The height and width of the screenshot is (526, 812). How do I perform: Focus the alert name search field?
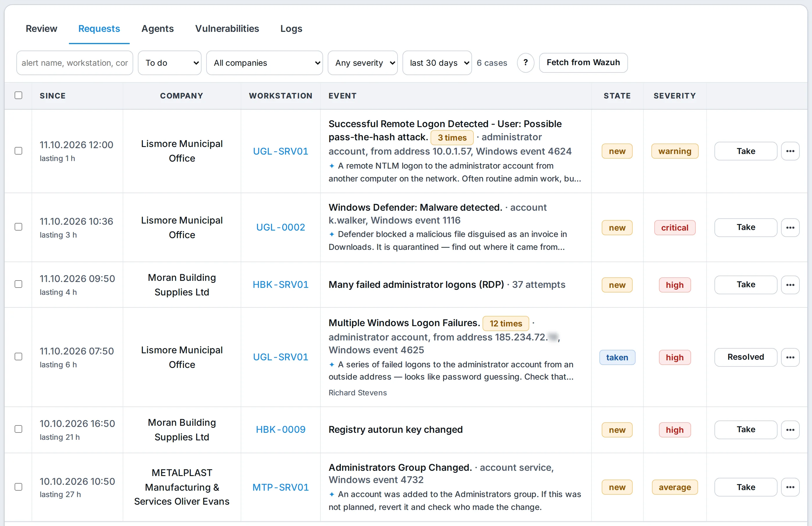[75, 63]
